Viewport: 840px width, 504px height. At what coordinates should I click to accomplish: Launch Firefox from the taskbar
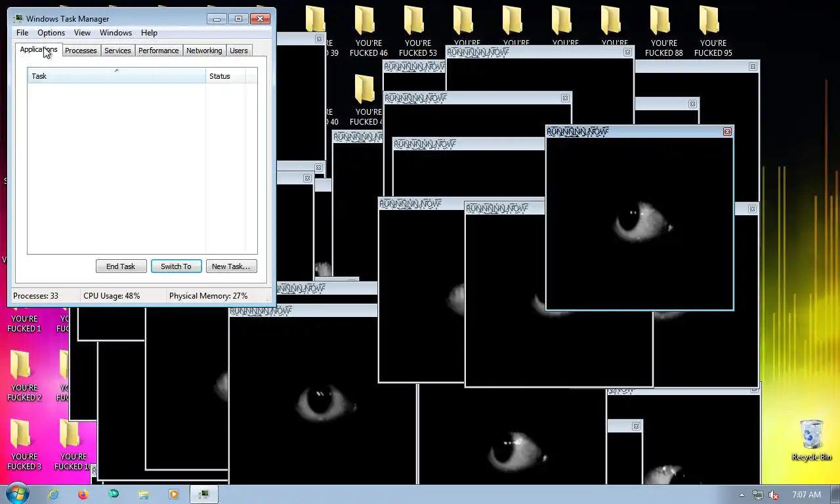[x=83, y=494]
